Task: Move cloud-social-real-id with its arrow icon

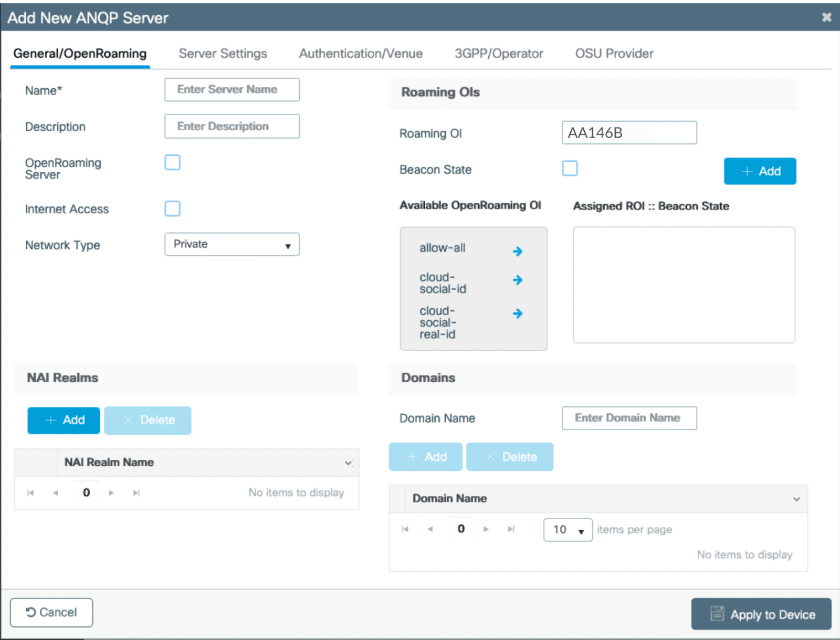Action: (517, 313)
